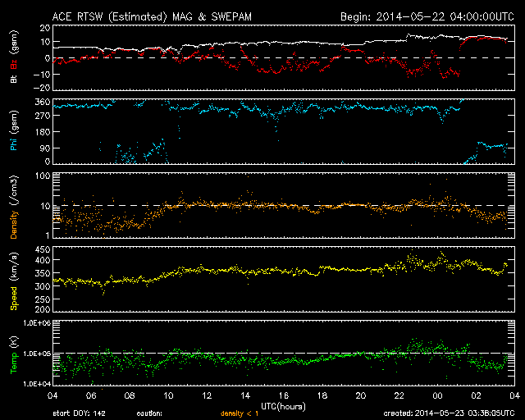Image resolution: width=525 pixels, height=420 pixels.
Task: Click the "20" tick on the Bt Bz axis
Action: tap(45, 29)
